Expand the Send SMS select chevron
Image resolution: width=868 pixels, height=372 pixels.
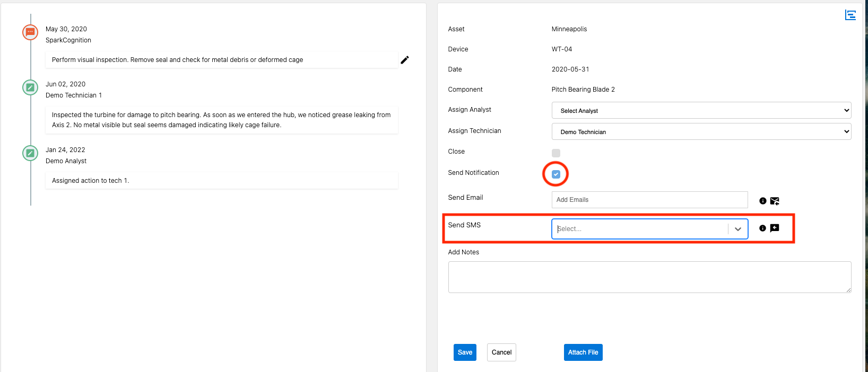[x=738, y=229]
